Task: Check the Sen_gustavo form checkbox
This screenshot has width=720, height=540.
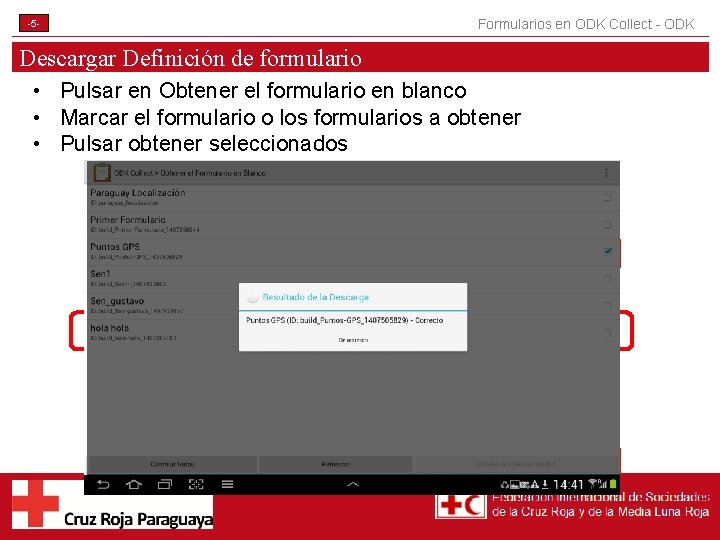Action: (x=607, y=305)
